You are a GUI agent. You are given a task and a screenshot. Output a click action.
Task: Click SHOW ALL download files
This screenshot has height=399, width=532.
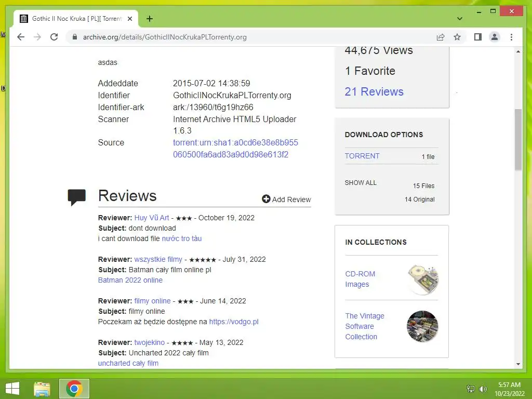tap(361, 182)
